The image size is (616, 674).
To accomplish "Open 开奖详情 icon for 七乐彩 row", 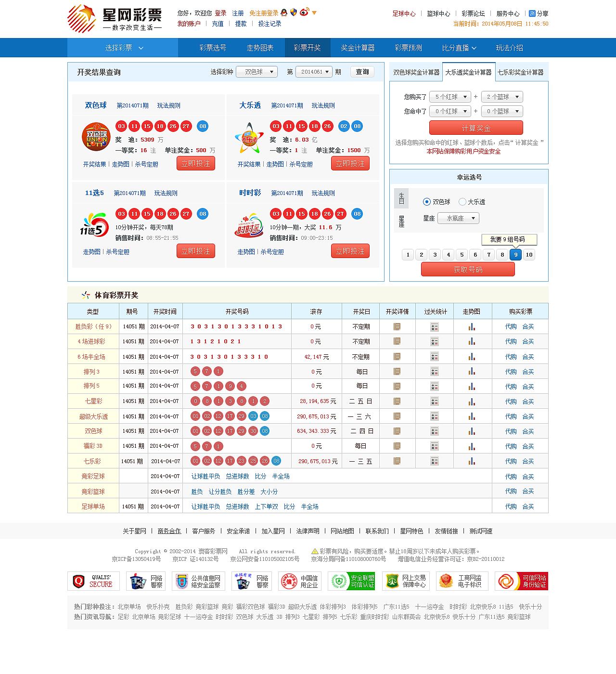I will [397, 461].
